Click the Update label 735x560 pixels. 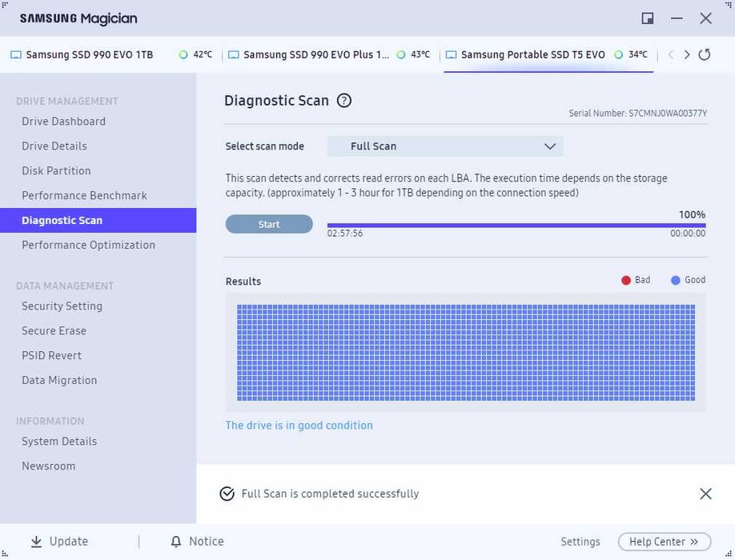pos(69,542)
